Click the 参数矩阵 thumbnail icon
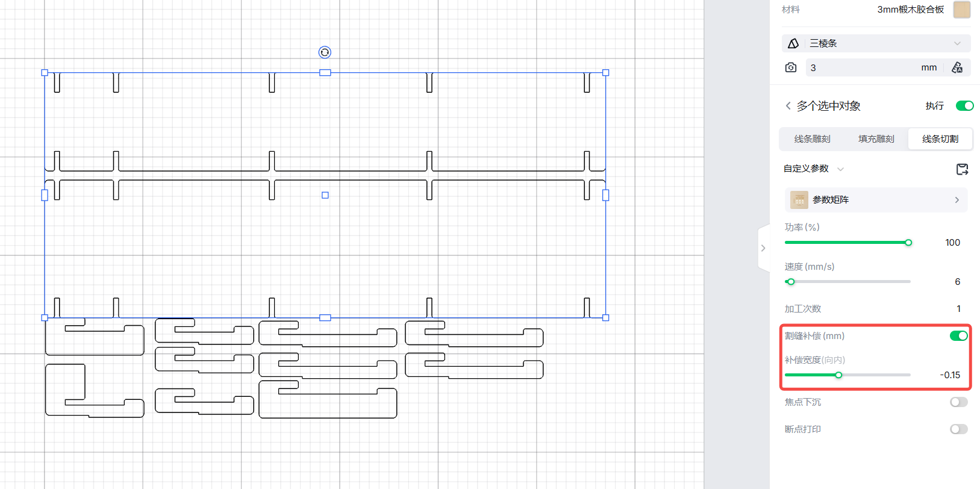The image size is (980, 489). tap(799, 200)
